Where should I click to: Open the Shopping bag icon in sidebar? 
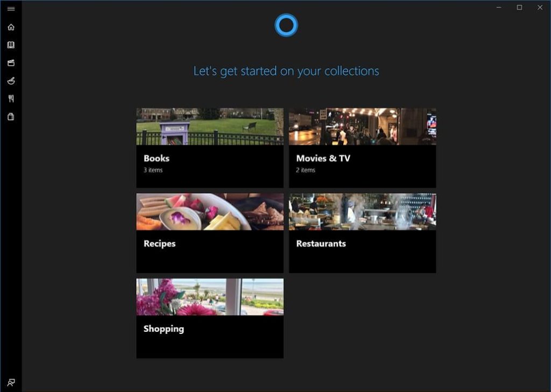(10, 116)
